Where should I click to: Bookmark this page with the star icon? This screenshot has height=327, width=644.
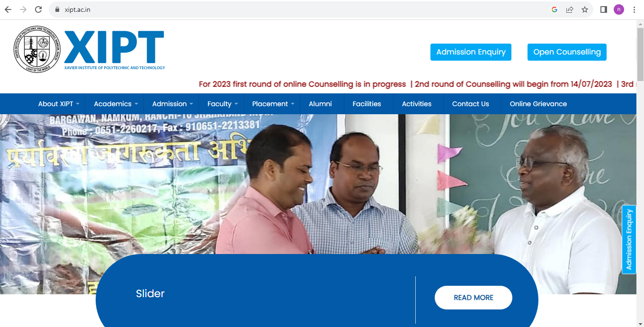coord(585,9)
